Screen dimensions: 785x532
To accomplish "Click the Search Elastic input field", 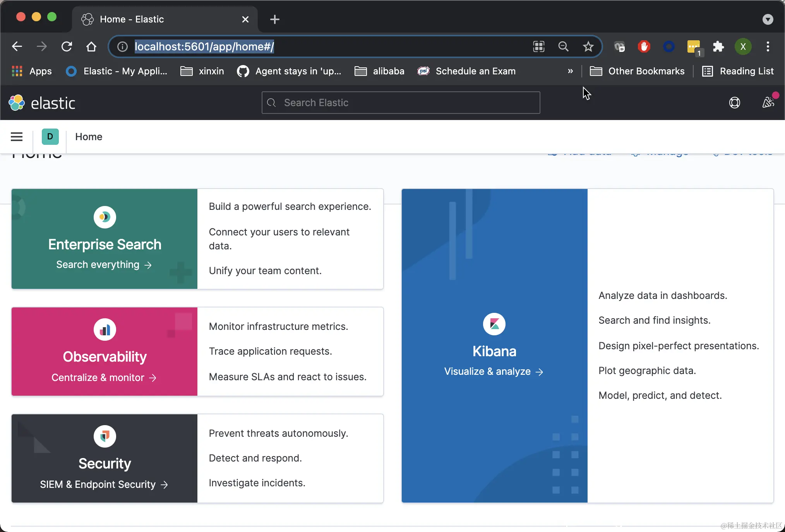I will tap(401, 103).
